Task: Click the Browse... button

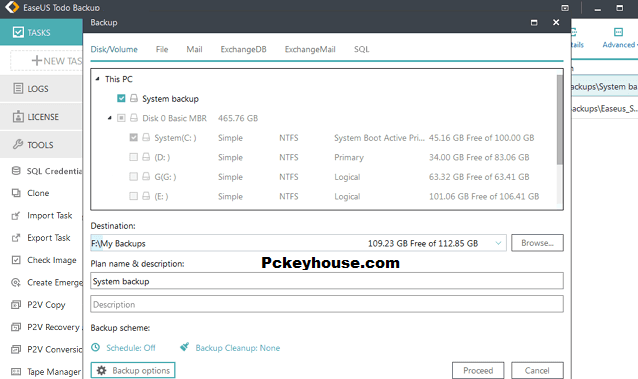Action: pos(537,243)
